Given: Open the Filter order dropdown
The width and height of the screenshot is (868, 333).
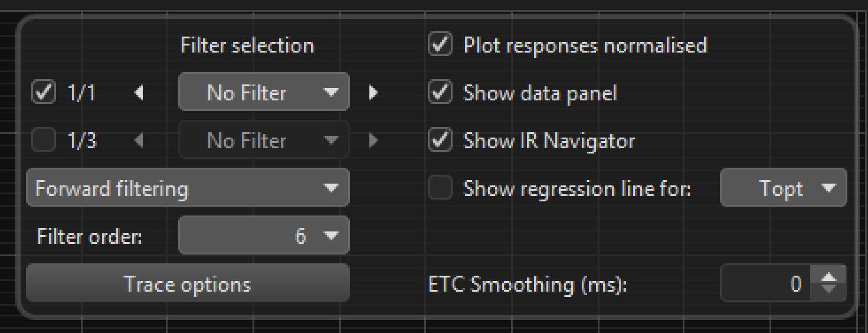Looking at the screenshot, I should tap(264, 237).
